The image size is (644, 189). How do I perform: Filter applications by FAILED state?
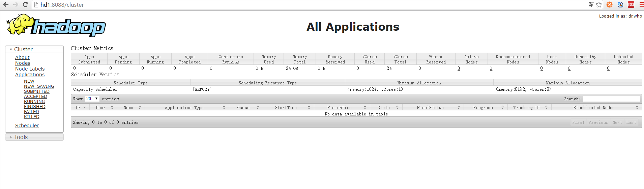point(31,112)
